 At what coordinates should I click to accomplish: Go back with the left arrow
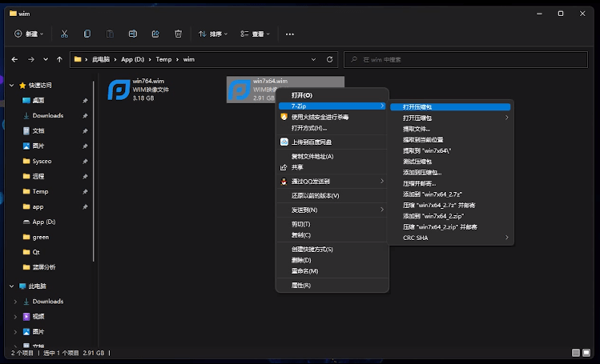14,59
